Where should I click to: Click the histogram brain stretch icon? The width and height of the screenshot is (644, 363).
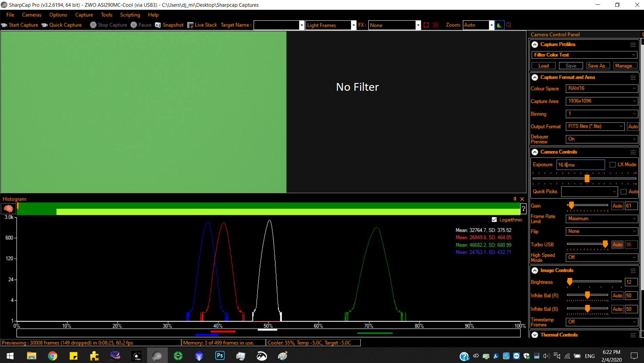point(8,209)
